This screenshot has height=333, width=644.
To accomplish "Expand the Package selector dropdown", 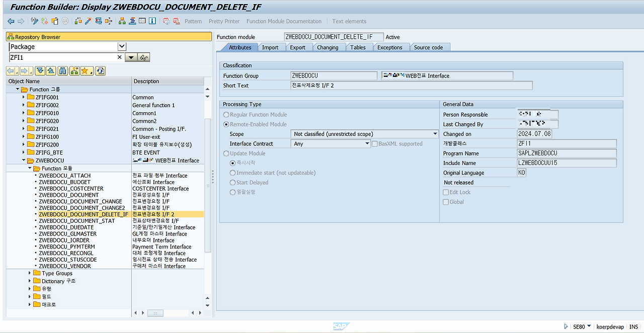I will click(x=121, y=46).
